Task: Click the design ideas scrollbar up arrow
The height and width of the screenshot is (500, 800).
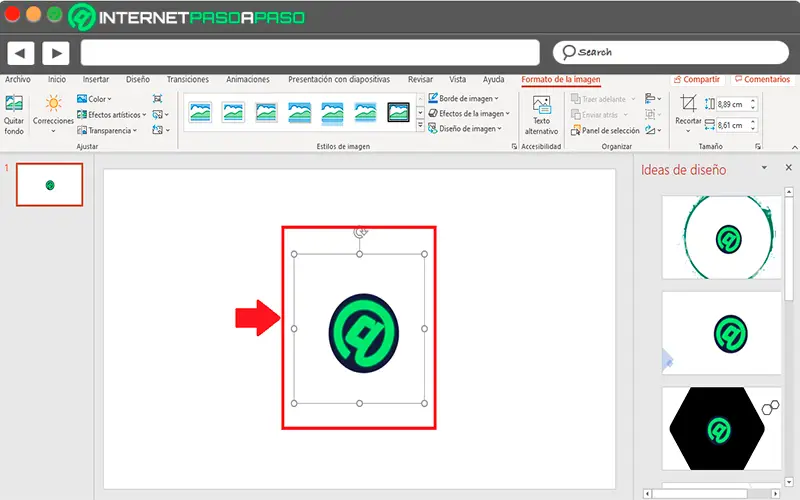Action: pyautogui.click(x=789, y=192)
